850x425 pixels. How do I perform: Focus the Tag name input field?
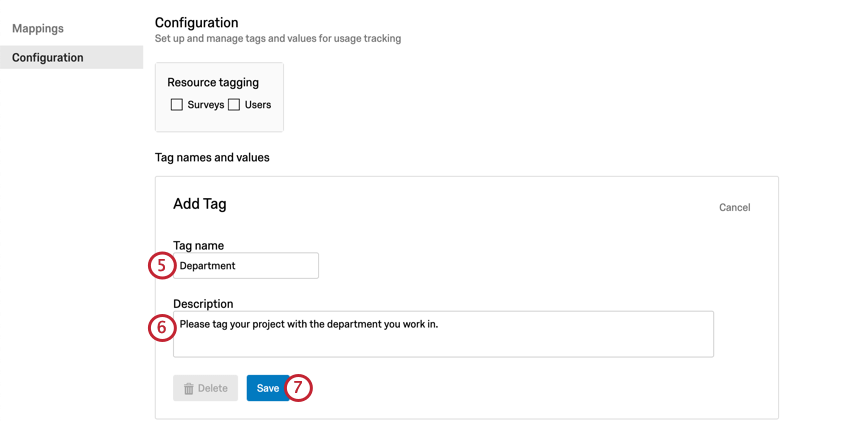pyautogui.click(x=246, y=266)
